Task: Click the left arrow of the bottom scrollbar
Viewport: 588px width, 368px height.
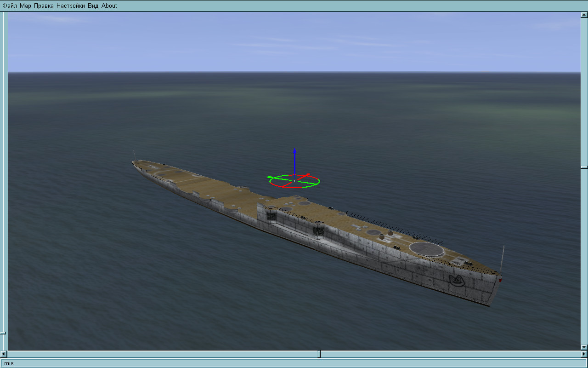Action: 4,354
